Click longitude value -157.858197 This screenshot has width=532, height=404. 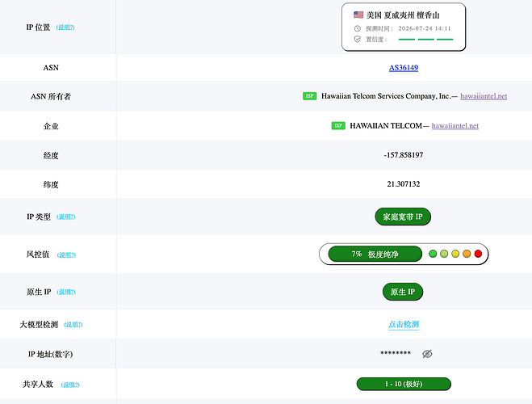coord(404,155)
